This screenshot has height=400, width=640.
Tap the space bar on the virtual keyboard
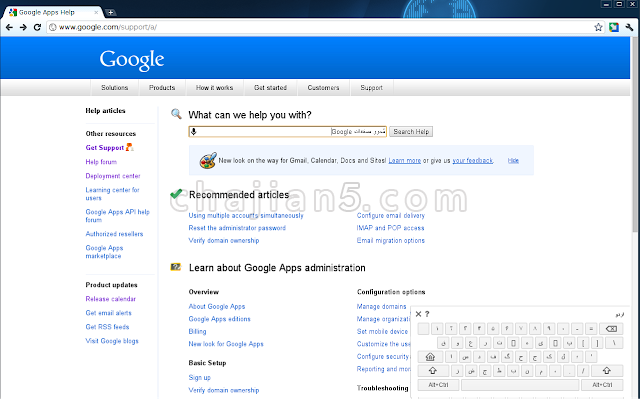(520, 384)
